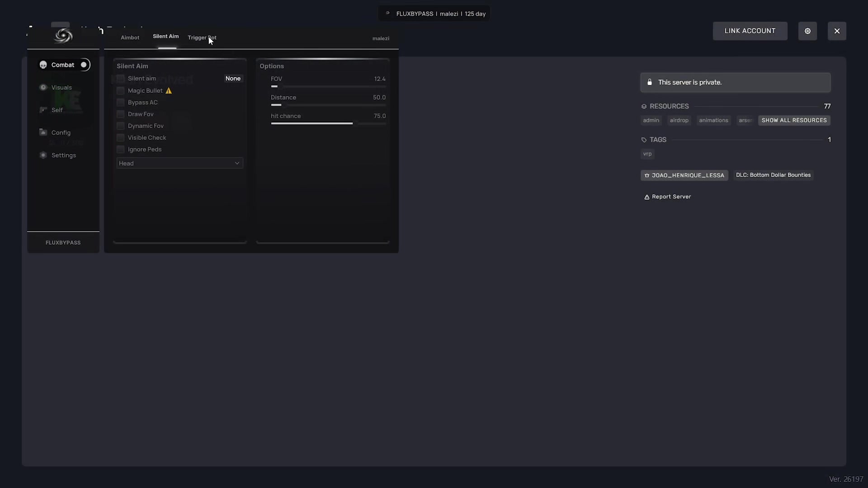The width and height of the screenshot is (868, 488).
Task: Open the Config section
Action: tap(61, 133)
